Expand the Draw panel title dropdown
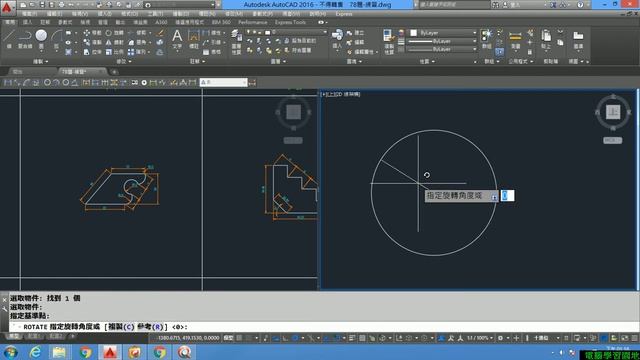The height and width of the screenshot is (360, 640). (x=41, y=61)
